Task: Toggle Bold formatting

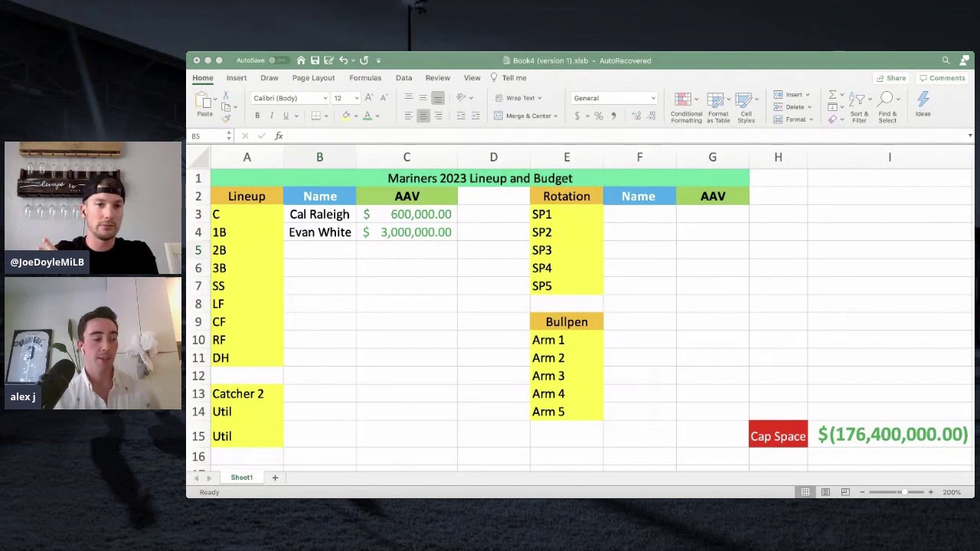Action: [x=257, y=116]
